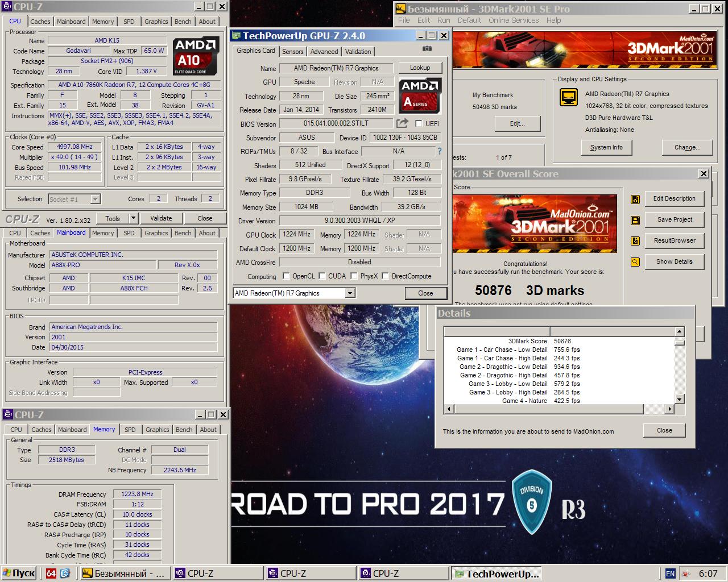Screen dimensions: 728x582
Task: Click the Change... button in 3DMark
Action: pos(687,147)
